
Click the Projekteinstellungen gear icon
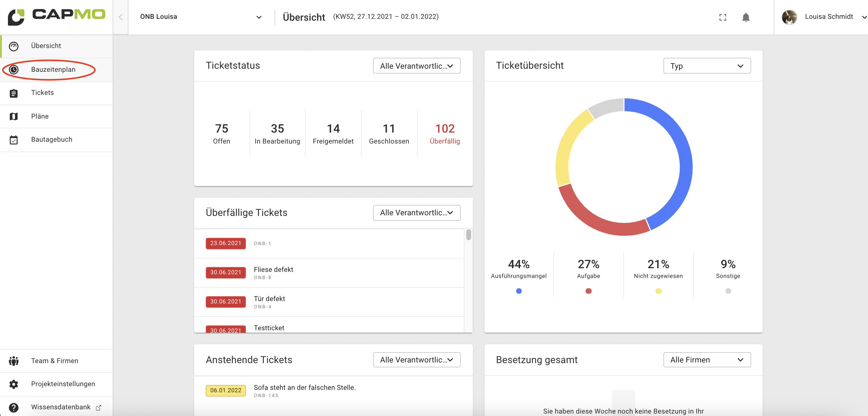click(14, 384)
